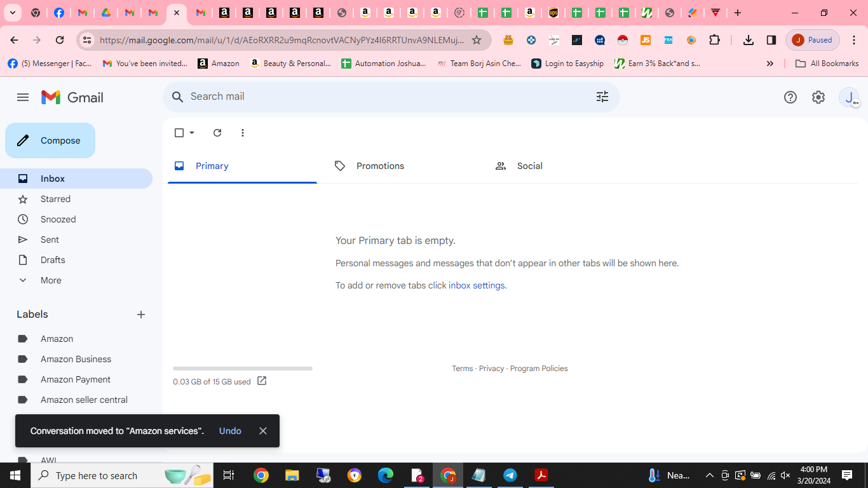This screenshot has height=488, width=868.
Task: Dismiss the conversation moved notification
Action: click(263, 431)
